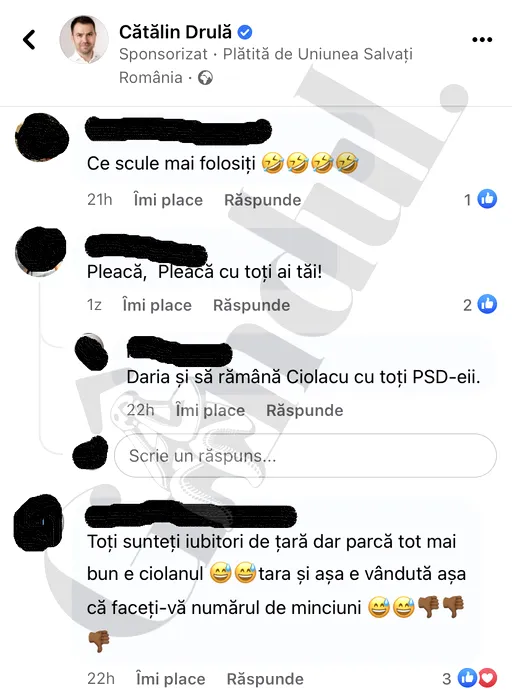Reply to the 'Pleacă, Pleacă cu toți ai tăi!' comment
This screenshot has width=512, height=700.
tap(251, 305)
